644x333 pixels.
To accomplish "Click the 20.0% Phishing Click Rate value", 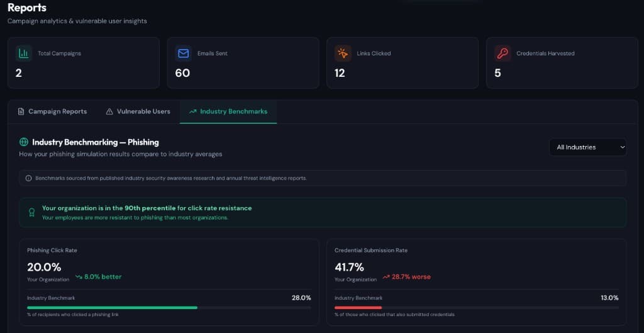I will (44, 267).
